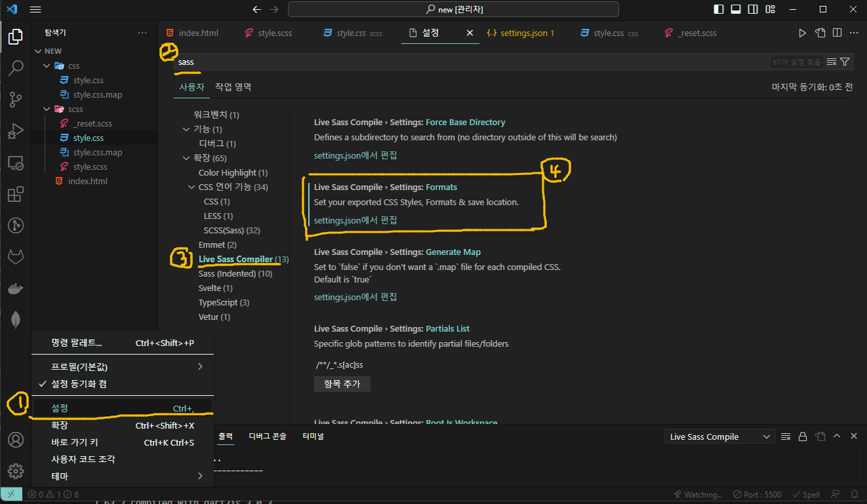The image size is (867, 504).
Task: Toggle the secondary side bar layout
Action: [754, 10]
